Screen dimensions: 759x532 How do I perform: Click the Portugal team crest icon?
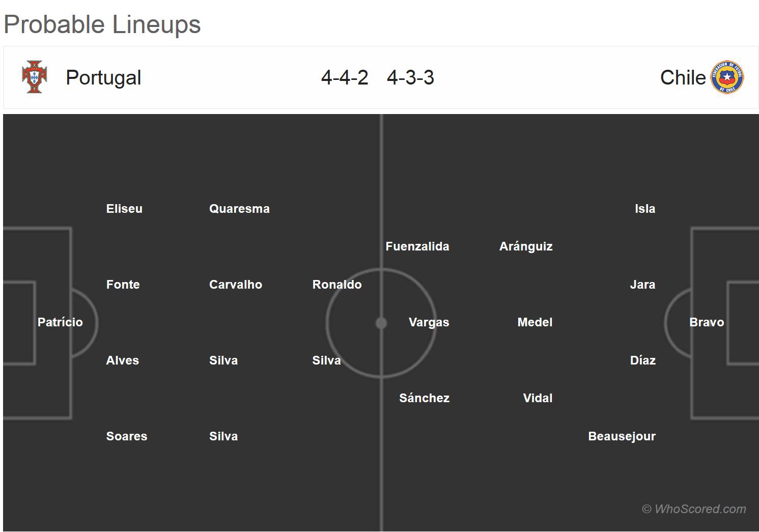(35, 77)
